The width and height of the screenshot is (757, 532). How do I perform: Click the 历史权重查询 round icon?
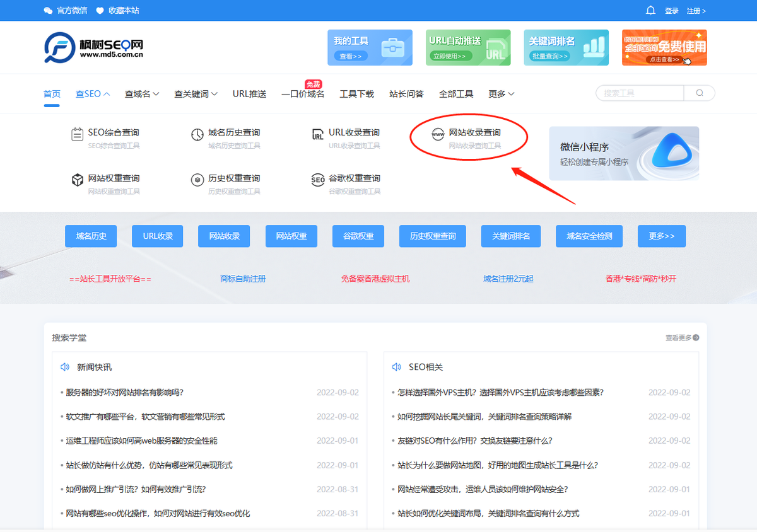click(197, 180)
